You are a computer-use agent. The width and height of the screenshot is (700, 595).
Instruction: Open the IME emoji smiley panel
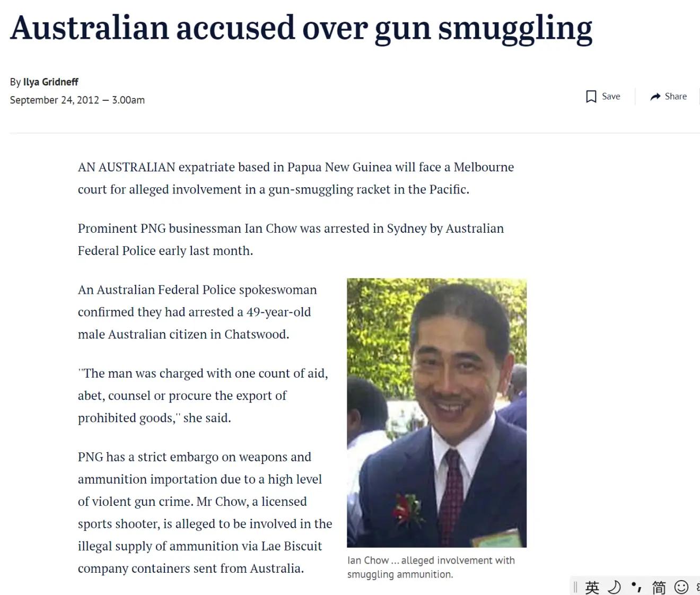(681, 587)
